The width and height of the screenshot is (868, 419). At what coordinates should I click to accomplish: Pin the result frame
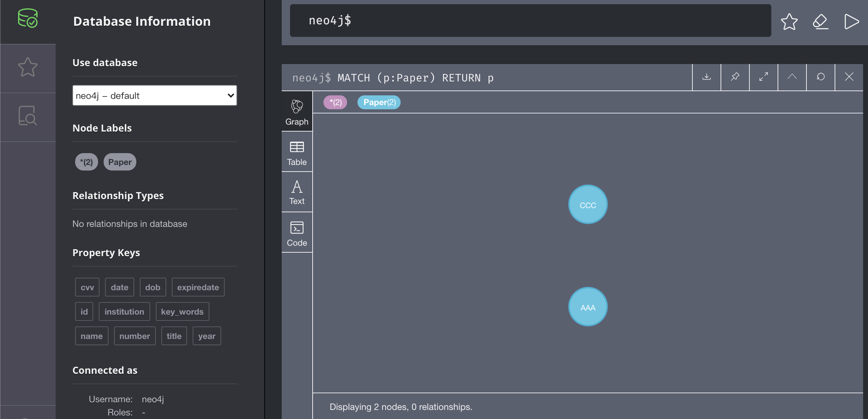(x=735, y=77)
